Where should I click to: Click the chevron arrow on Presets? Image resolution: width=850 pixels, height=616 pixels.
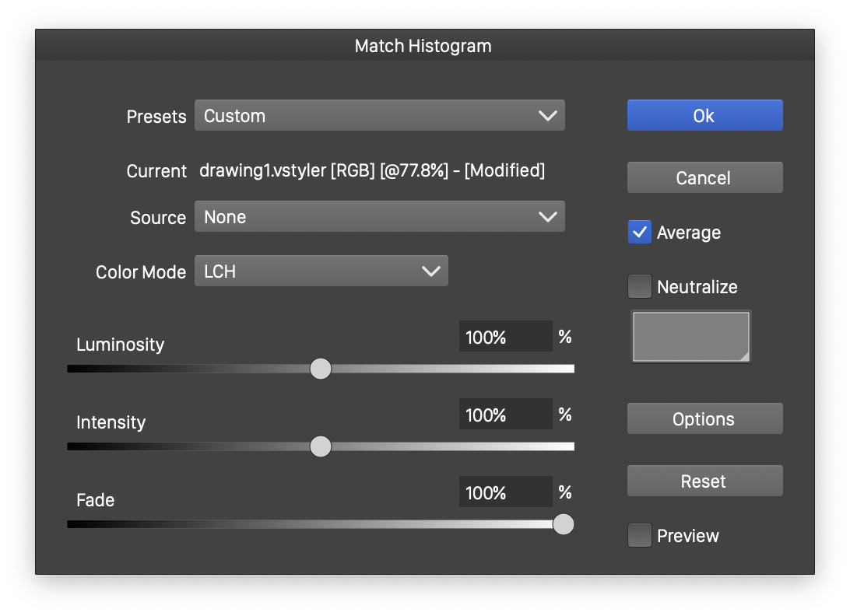548,116
